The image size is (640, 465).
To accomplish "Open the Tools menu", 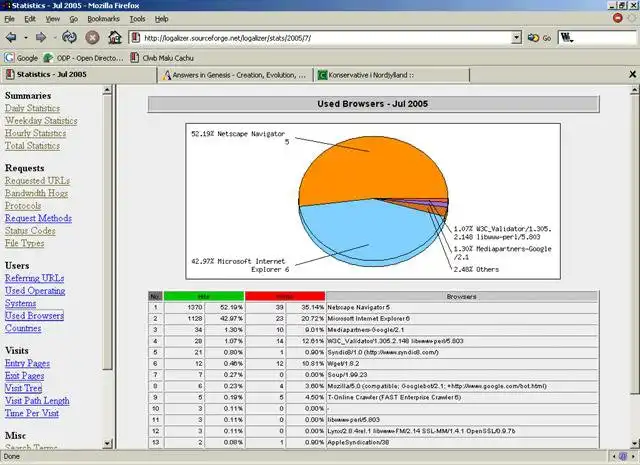I will point(138,19).
